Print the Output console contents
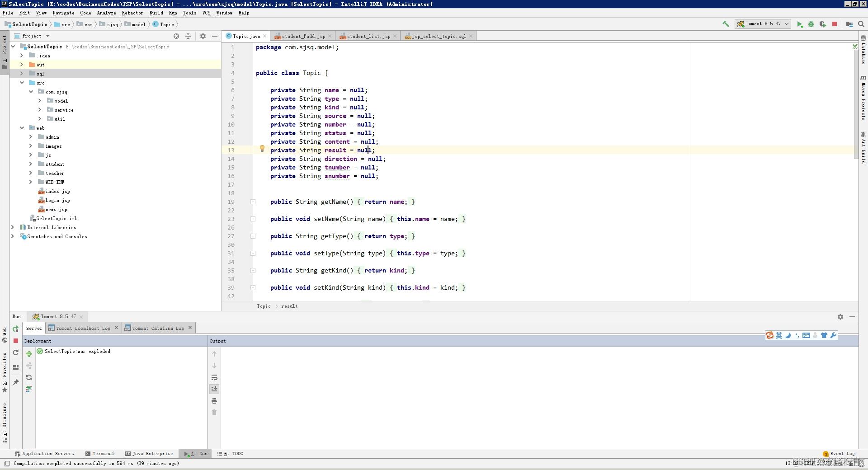Screen dimensions: 868x470 point(214,401)
